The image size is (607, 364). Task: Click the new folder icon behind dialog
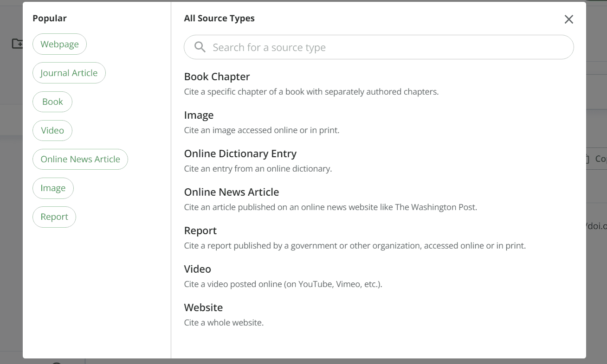coord(17,44)
